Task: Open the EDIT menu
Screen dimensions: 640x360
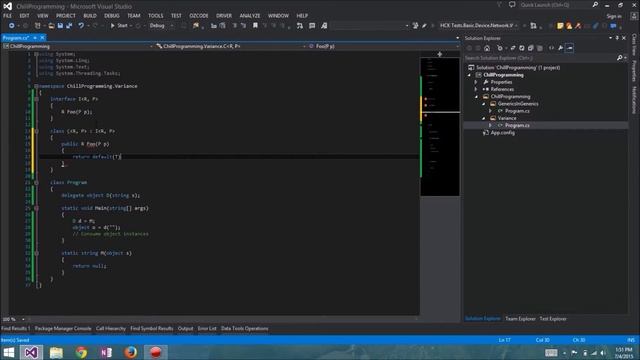Action: [x=24, y=16]
